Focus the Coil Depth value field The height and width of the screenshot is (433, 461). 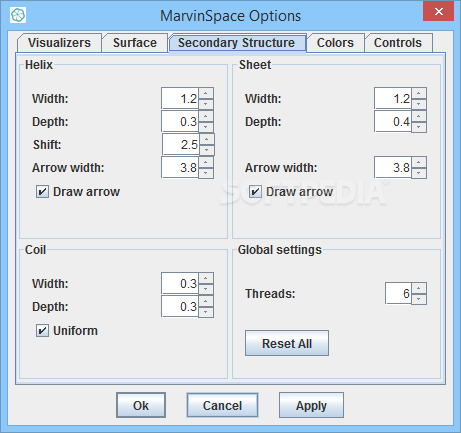click(180, 307)
